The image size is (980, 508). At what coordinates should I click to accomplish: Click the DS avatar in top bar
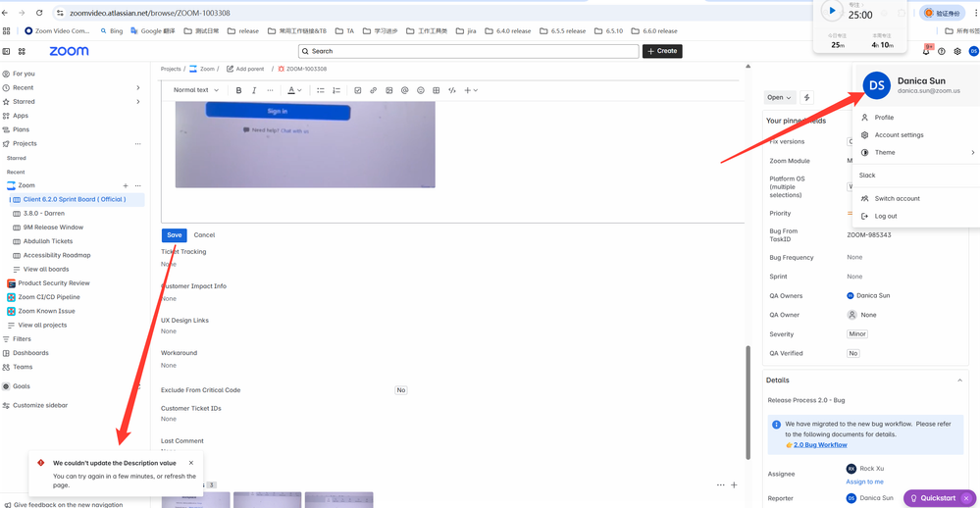[x=973, y=51]
